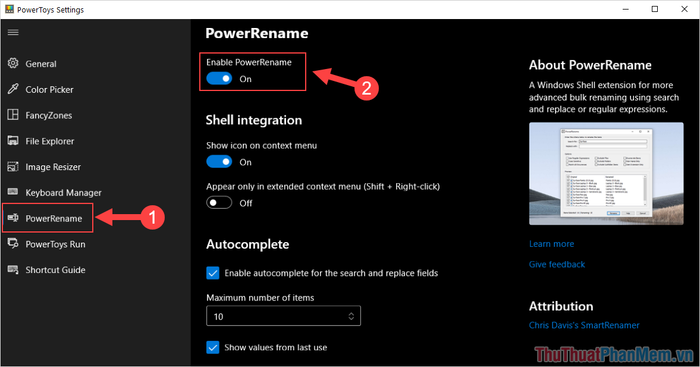Click the Image Resizer icon
Screen dimensions: 700x367
tap(13, 167)
